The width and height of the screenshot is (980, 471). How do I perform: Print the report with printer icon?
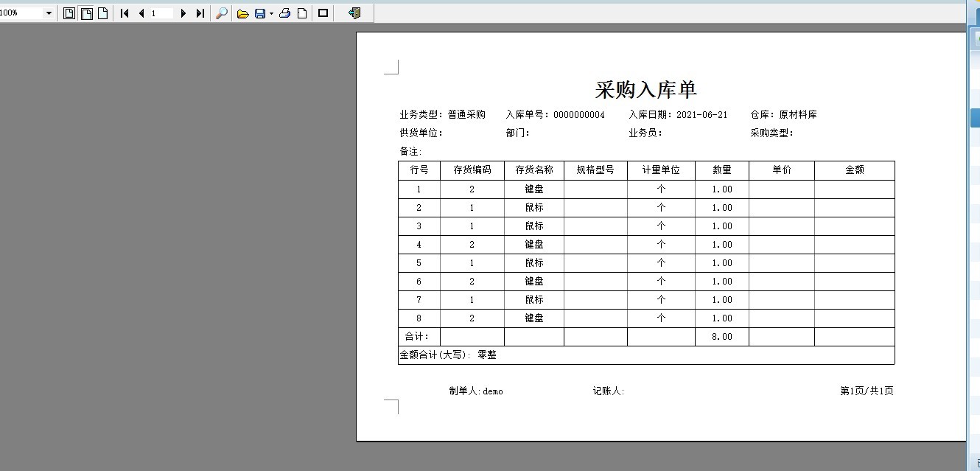(285, 13)
